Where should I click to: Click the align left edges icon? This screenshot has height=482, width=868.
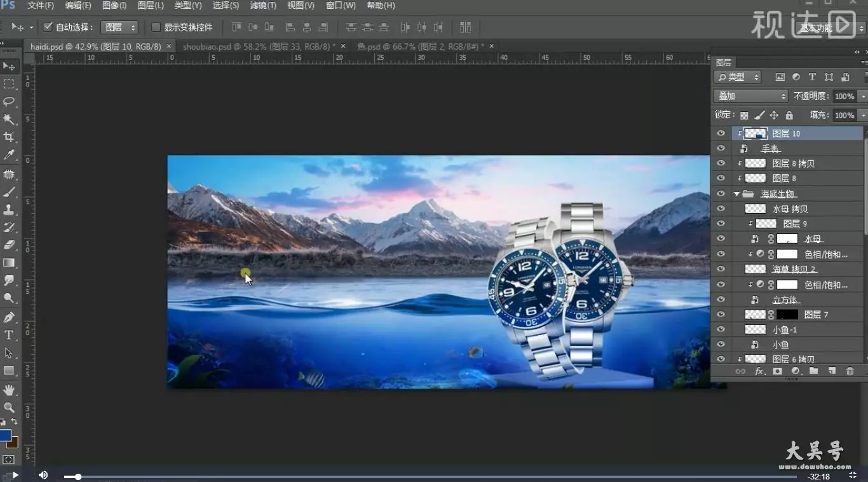(x=290, y=27)
